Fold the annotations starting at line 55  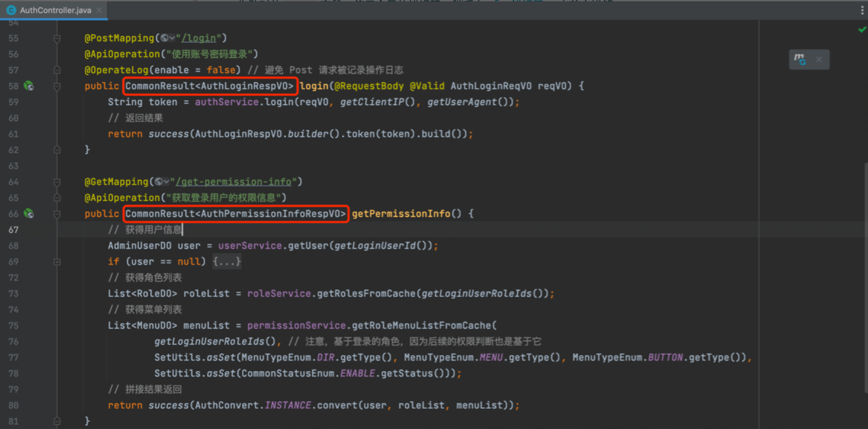click(57, 38)
